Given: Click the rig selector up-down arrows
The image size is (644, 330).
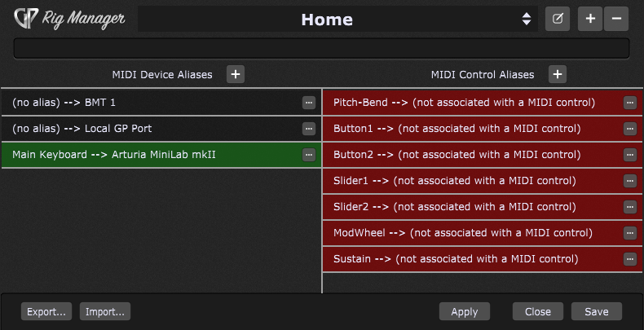Looking at the screenshot, I should (527, 19).
